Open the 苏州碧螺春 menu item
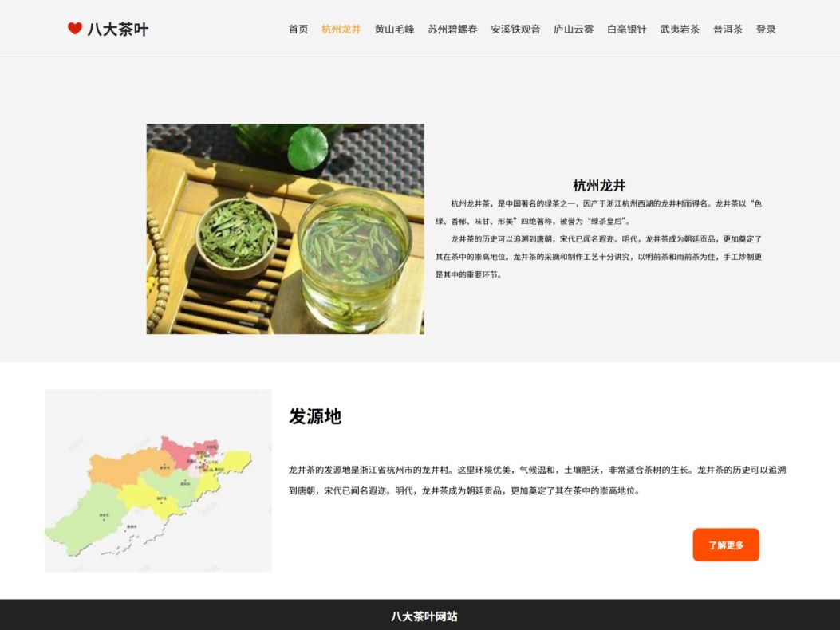 (x=452, y=29)
